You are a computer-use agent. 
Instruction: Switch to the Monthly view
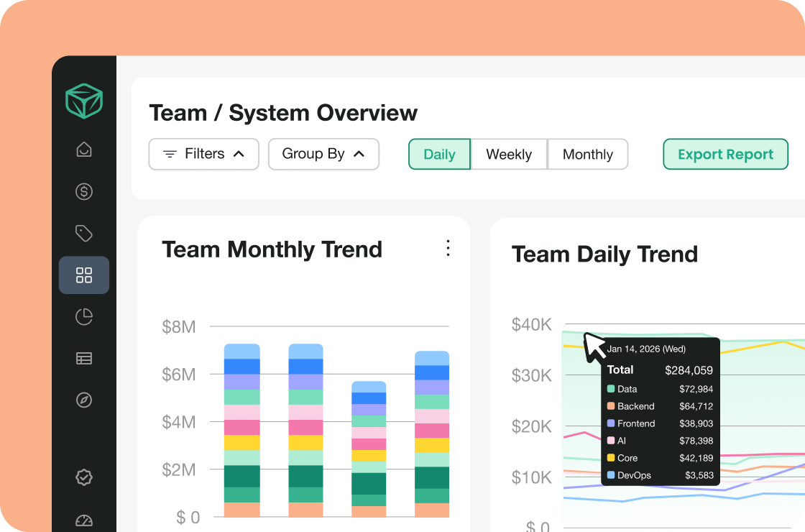pos(588,154)
